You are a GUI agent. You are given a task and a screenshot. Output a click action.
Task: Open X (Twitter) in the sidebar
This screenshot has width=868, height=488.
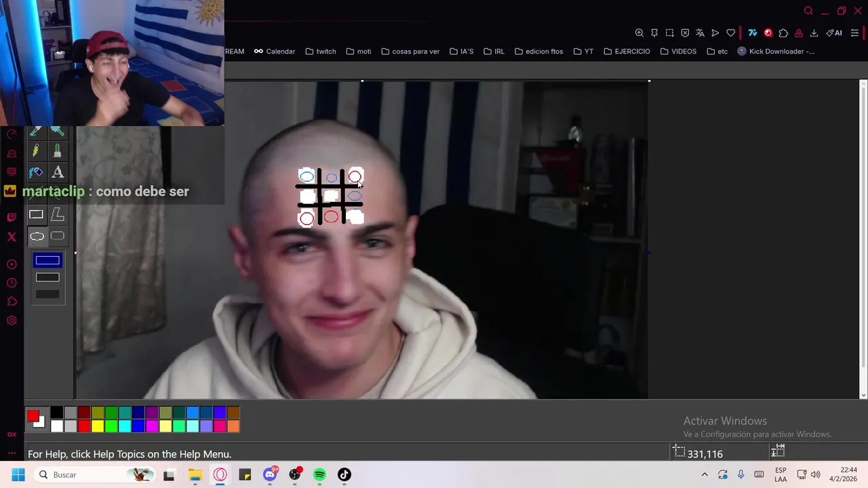click(x=12, y=237)
